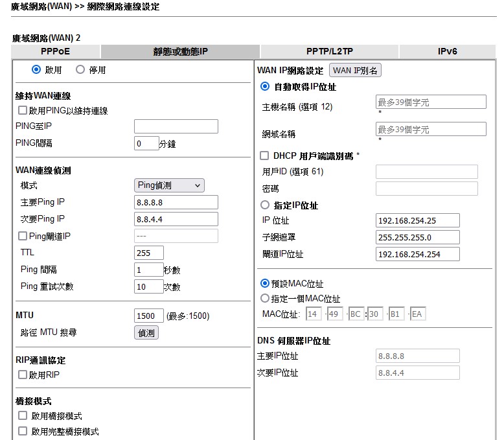The height and width of the screenshot is (440, 504).
Task: Tick DHCP 用戶端識別碼 checkbox
Action: tap(264, 156)
